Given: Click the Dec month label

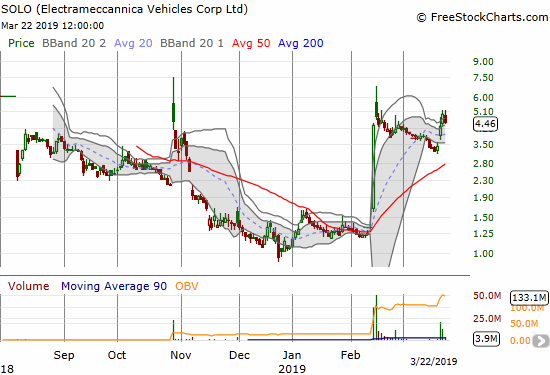Looking at the screenshot, I should pyautogui.click(x=239, y=355).
